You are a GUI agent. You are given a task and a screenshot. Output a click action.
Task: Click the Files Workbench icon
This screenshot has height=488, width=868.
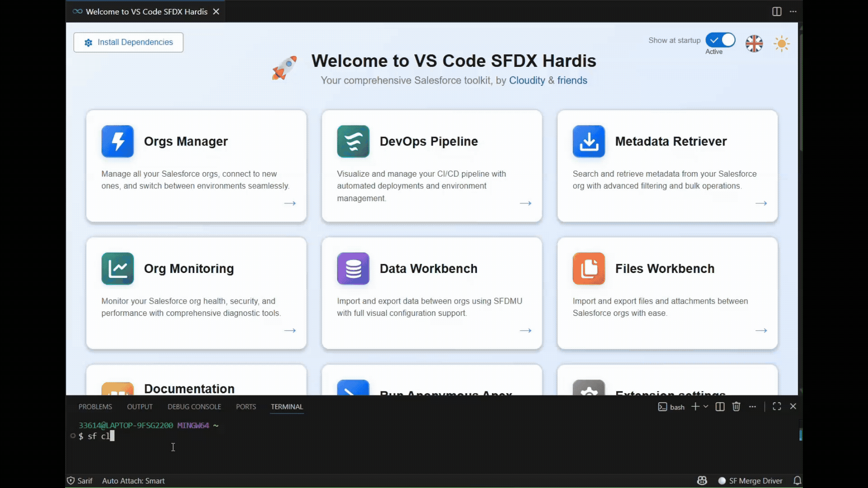(x=589, y=268)
